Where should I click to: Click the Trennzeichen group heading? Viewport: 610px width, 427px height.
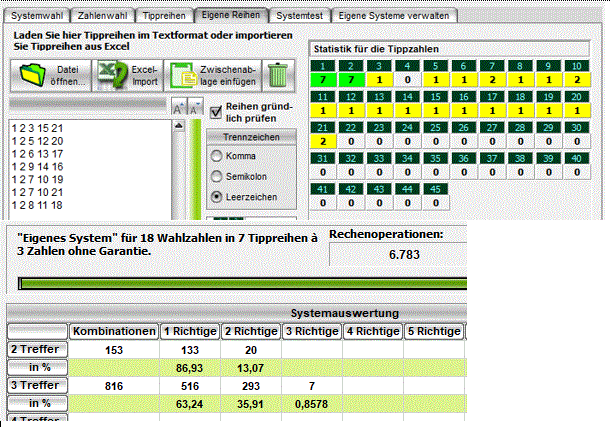(x=251, y=137)
